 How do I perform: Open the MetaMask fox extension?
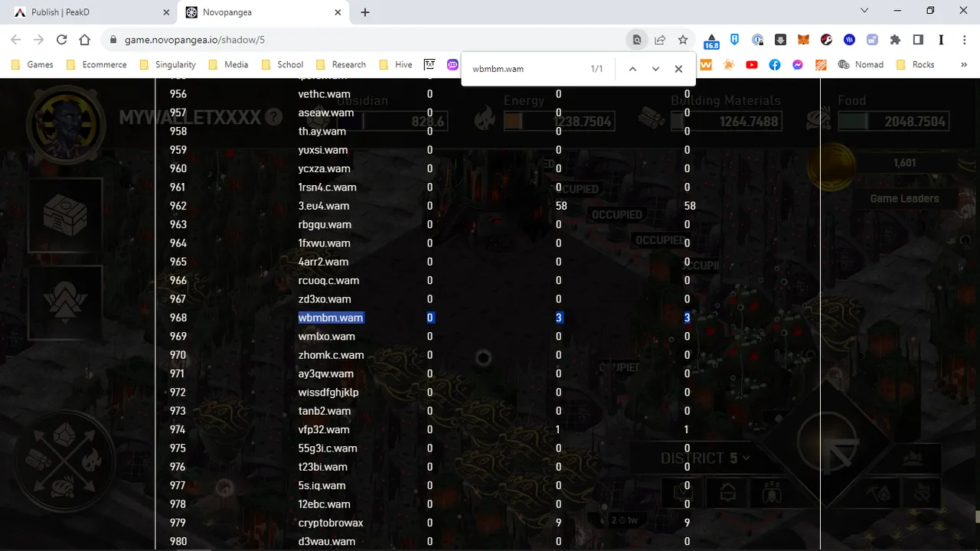click(x=803, y=40)
